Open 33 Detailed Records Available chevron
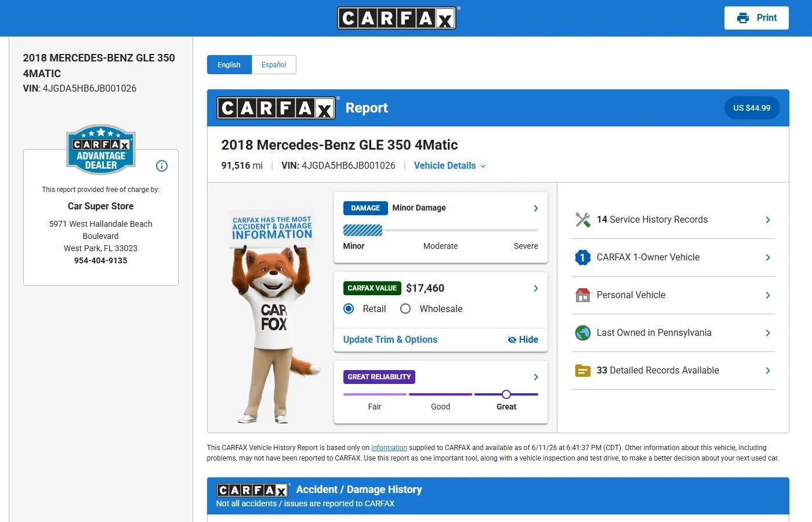Screen dimensions: 812x522 768,371
